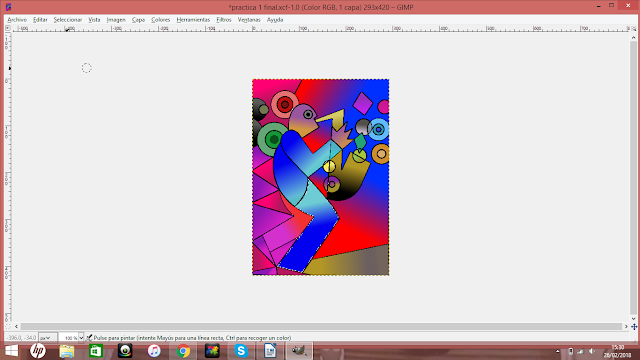Click the horizontal scrollbar track

pyautogui.click(x=321, y=327)
